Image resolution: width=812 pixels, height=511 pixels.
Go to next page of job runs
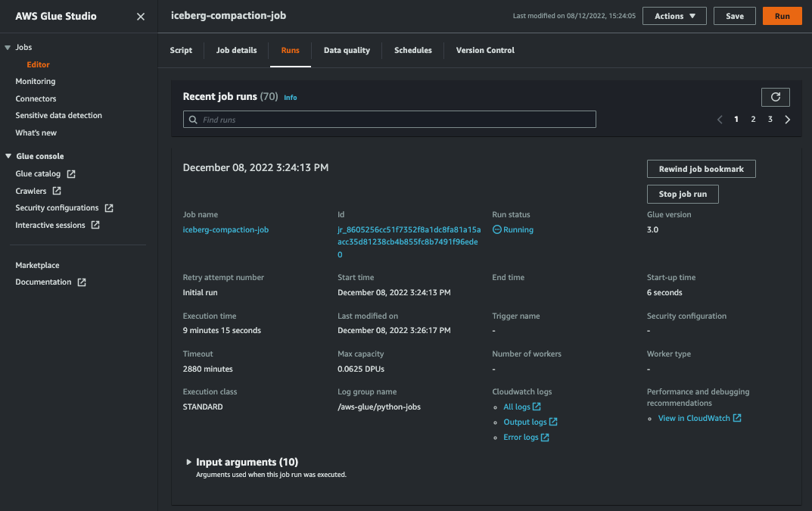point(787,120)
